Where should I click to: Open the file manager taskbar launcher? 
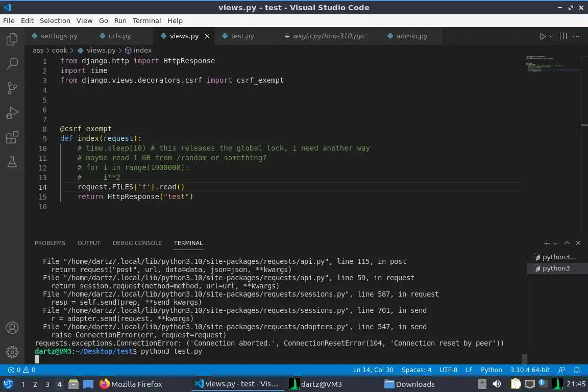click(x=73, y=384)
